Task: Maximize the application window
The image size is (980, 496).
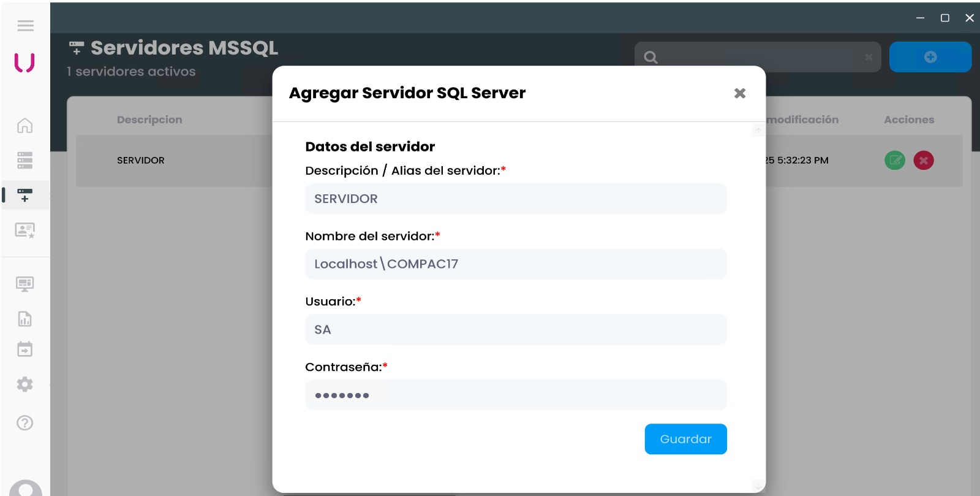Action: coord(945,18)
